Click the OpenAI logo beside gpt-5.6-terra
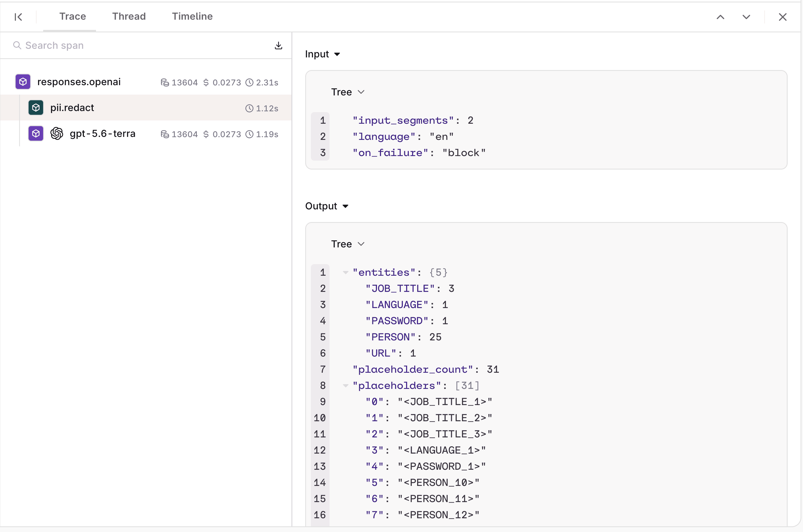 tap(57, 134)
